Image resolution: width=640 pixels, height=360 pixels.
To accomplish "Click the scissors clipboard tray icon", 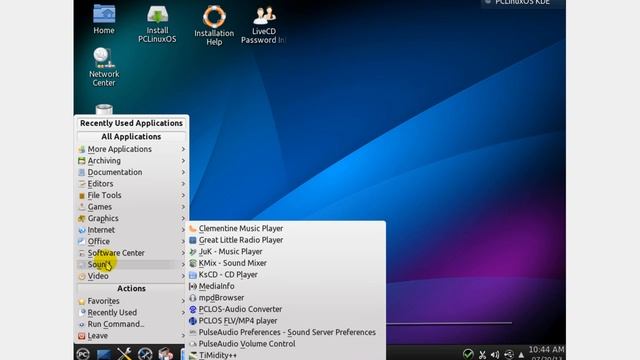I will click(482, 355).
